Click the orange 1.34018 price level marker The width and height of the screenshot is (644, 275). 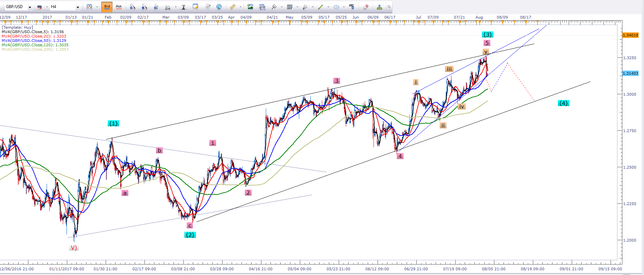click(630, 35)
